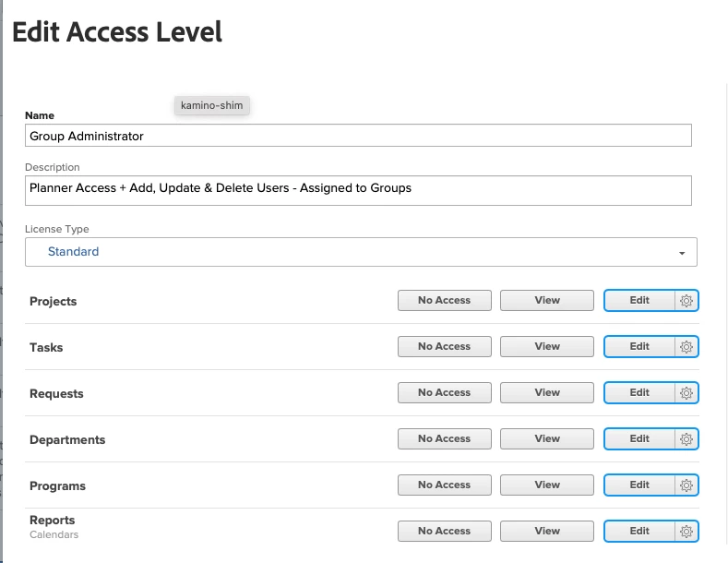Screen dimensions: 728x563
Task: Select Edit access for Departments
Action: pyautogui.click(x=639, y=439)
